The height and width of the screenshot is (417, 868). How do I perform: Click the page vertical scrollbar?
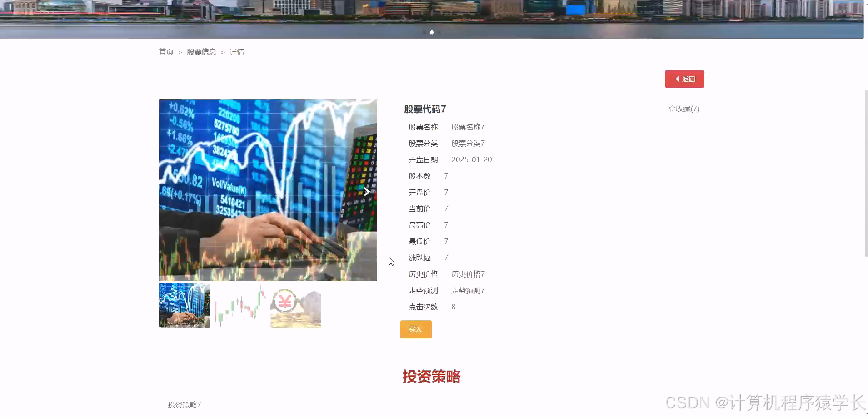pyautogui.click(x=866, y=173)
